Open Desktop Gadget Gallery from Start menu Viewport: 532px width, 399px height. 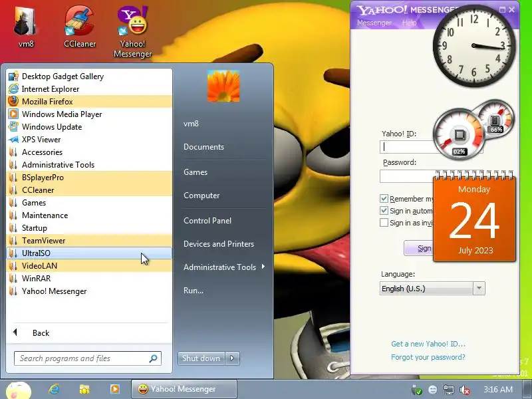click(89, 76)
